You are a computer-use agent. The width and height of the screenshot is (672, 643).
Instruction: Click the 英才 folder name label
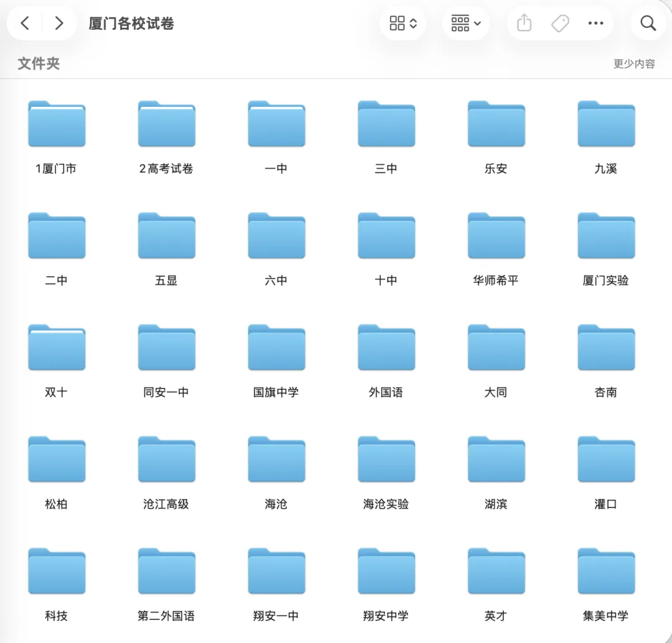pyautogui.click(x=496, y=616)
